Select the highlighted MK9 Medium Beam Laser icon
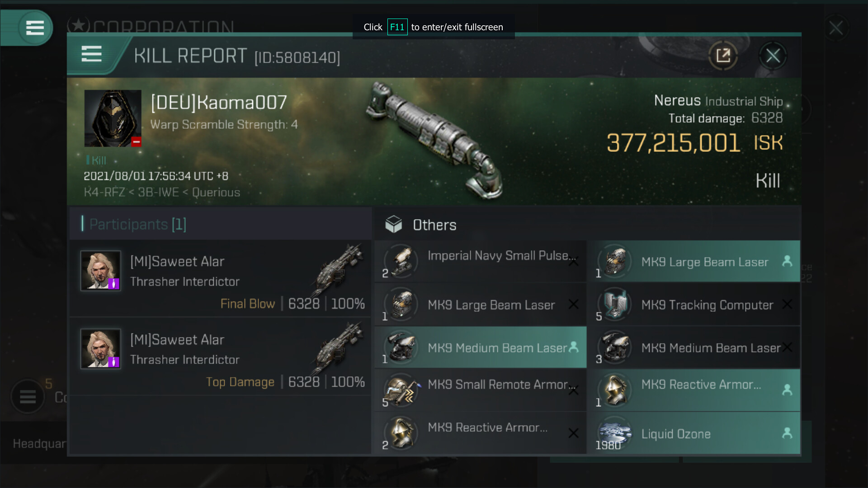The width and height of the screenshot is (868, 488). tap(401, 347)
